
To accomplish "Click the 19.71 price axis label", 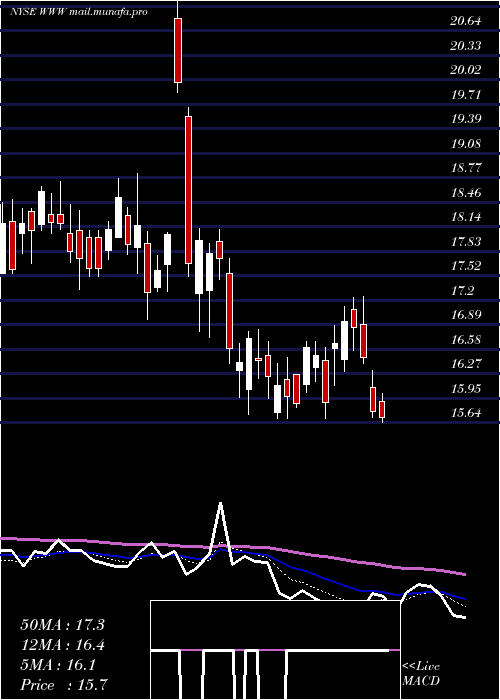I will 466,95.
